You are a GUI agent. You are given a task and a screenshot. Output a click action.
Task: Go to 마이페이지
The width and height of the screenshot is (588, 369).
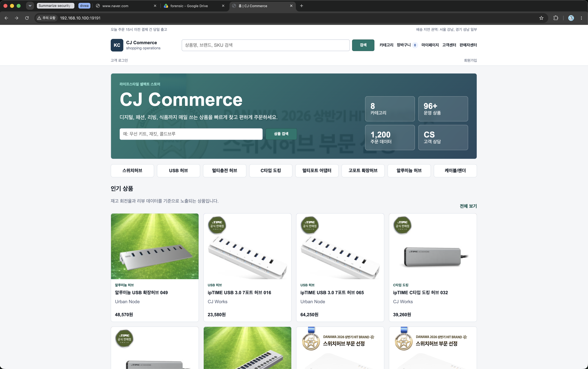pyautogui.click(x=430, y=45)
